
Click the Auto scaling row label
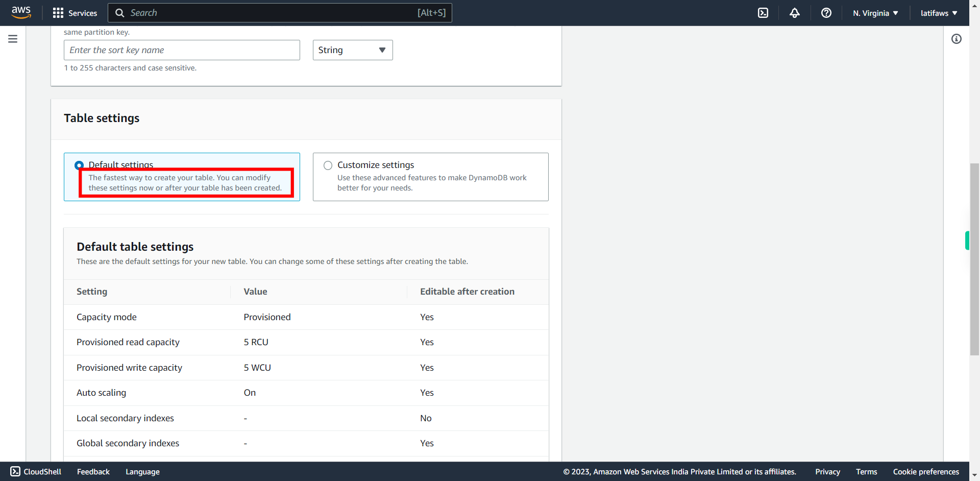(101, 393)
